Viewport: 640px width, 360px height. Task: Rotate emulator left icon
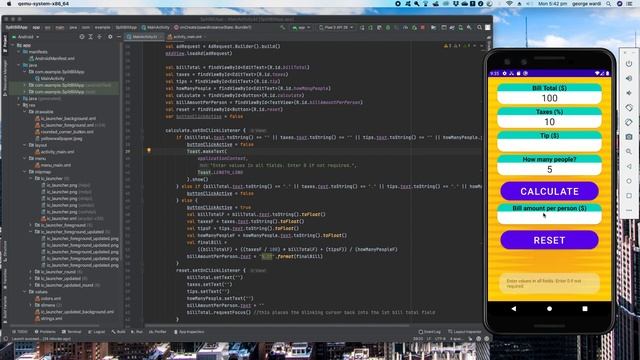click(x=629, y=107)
